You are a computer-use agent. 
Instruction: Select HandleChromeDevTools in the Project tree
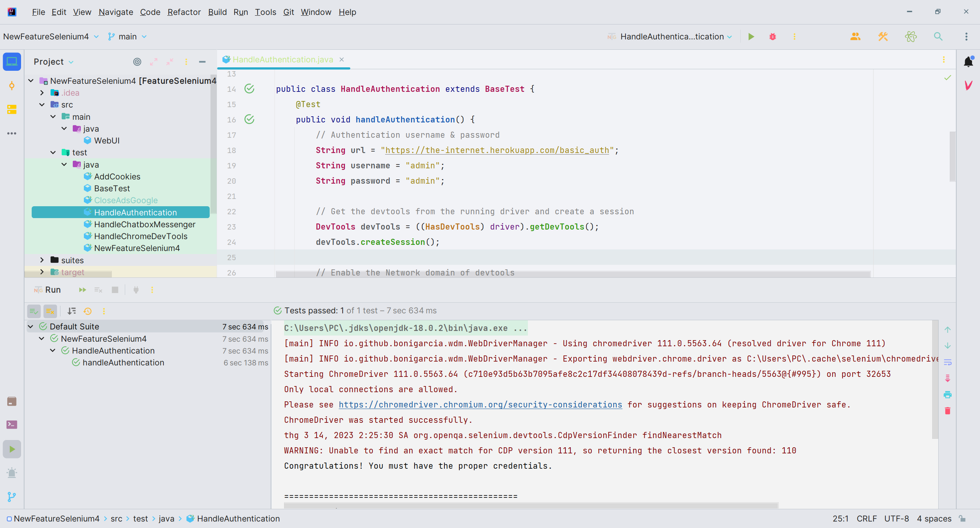point(140,236)
